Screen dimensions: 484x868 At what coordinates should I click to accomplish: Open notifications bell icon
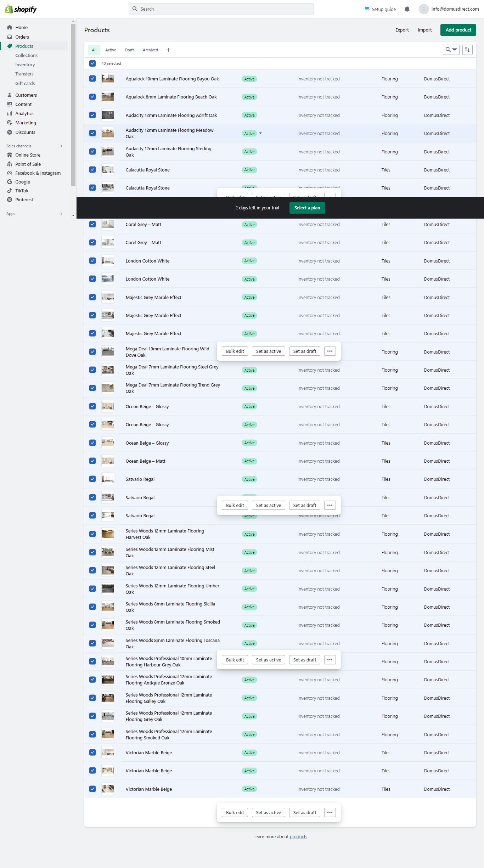(407, 9)
